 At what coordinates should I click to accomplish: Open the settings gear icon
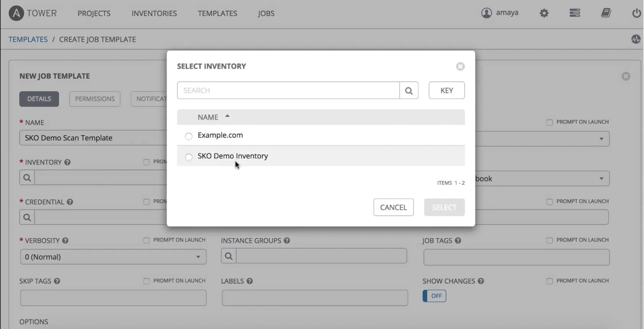544,13
